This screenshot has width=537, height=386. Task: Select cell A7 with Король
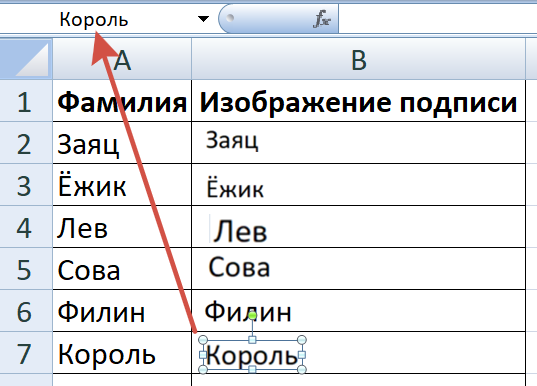pyautogui.click(x=122, y=352)
